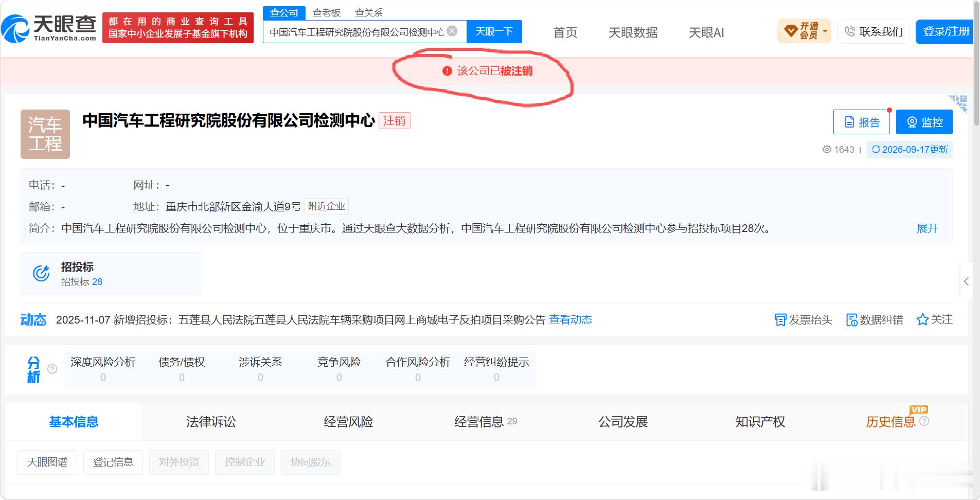Image resolution: width=980 pixels, height=500 pixels.
Task: Select the 查老板 search tab
Action: (x=327, y=13)
